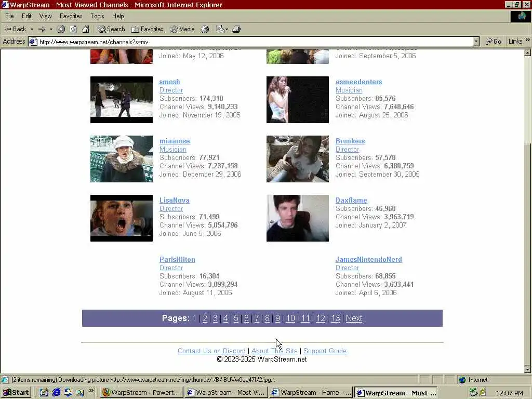Expand the Links toolbar chevron
Image resolution: width=532 pixels, height=399 pixels.
(528, 41)
